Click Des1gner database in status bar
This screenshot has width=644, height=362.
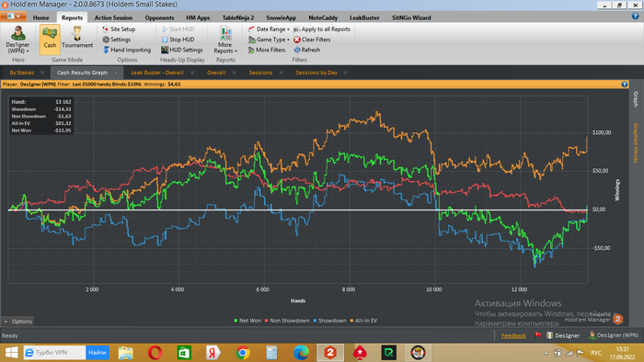(x=563, y=335)
